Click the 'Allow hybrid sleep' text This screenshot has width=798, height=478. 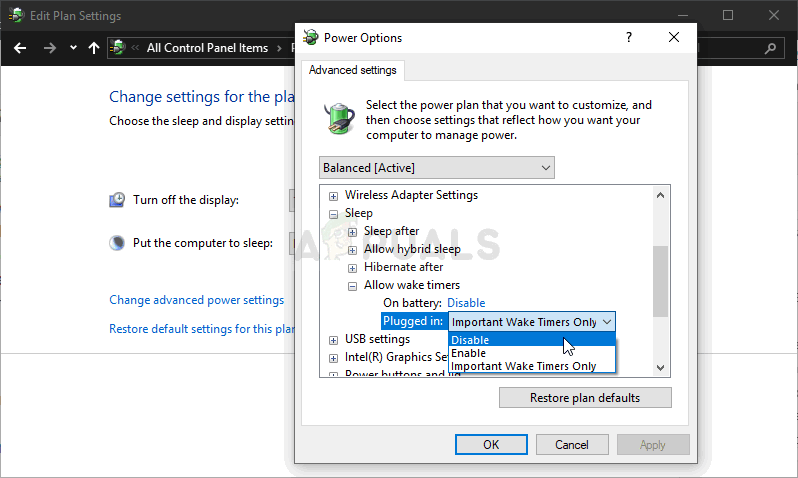point(412,249)
